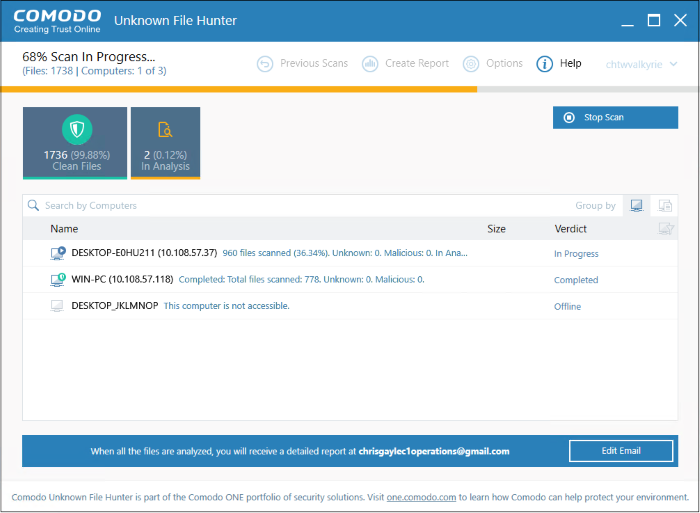Group results by computer icon
This screenshot has width=700, height=513.
637,205
